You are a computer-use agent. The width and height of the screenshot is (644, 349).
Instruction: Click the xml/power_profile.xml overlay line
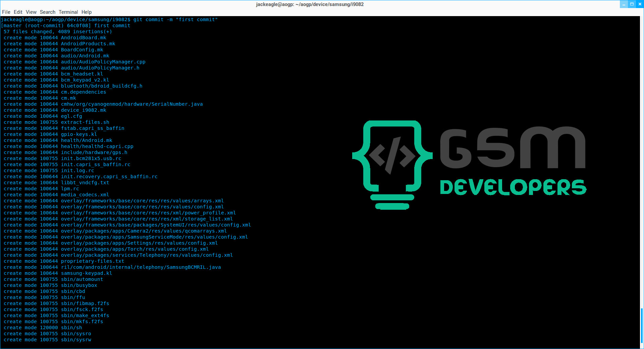point(120,213)
